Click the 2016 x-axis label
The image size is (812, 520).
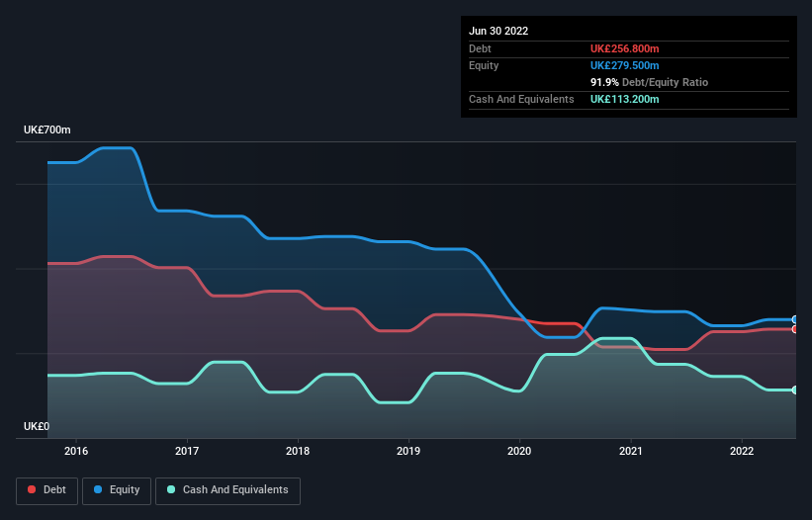pyautogui.click(x=76, y=451)
